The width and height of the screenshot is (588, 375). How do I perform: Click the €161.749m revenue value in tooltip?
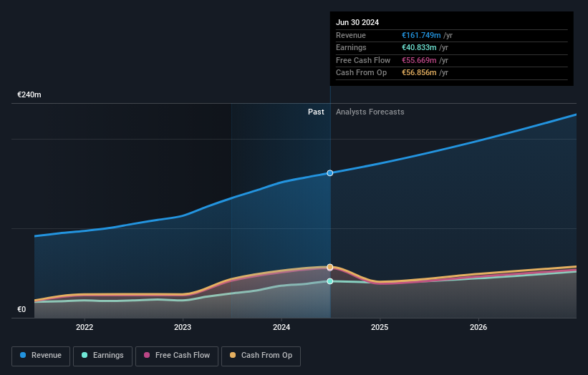421,35
